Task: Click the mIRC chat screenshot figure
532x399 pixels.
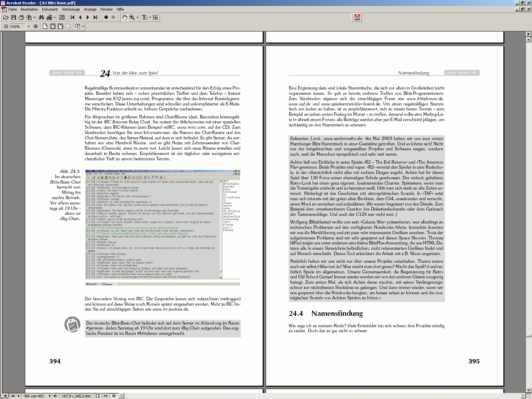Action: click(x=163, y=228)
